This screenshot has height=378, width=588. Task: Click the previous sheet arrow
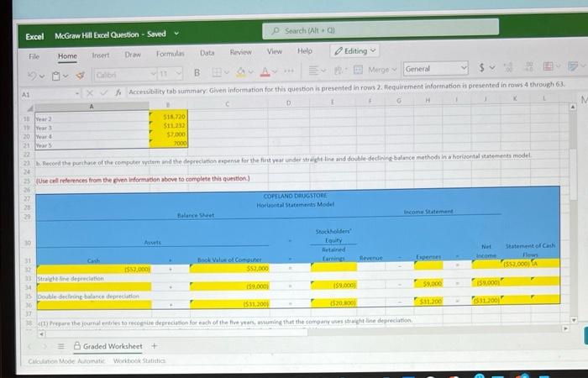click(31, 346)
